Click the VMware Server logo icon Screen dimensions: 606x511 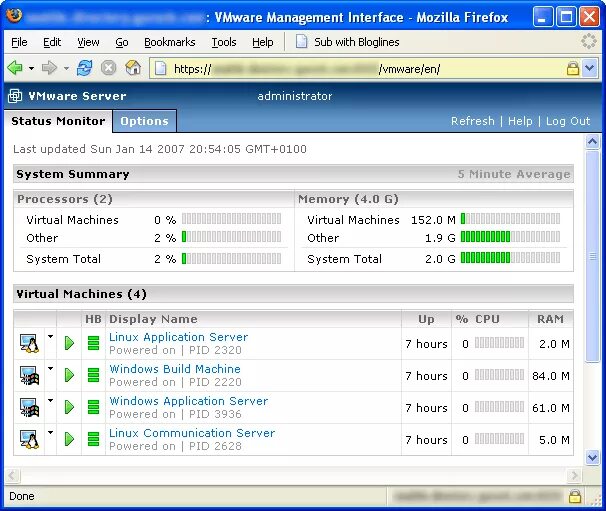(x=15, y=96)
